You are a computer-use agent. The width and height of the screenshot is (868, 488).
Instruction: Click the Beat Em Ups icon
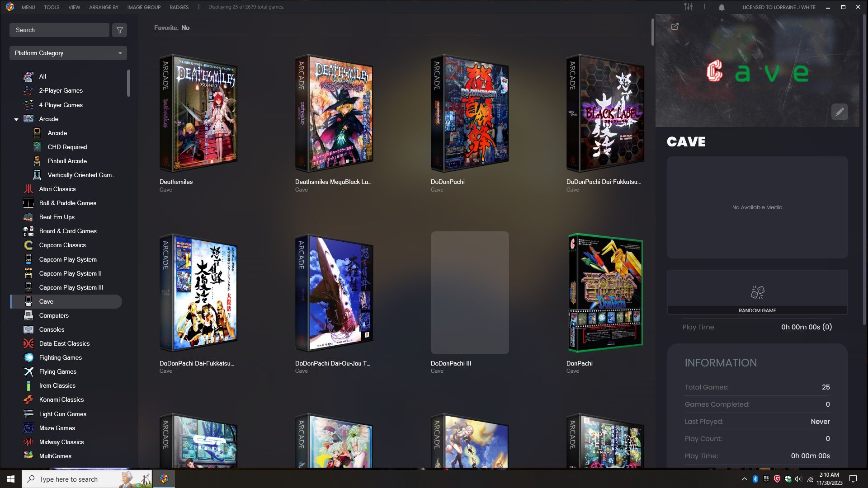28,217
